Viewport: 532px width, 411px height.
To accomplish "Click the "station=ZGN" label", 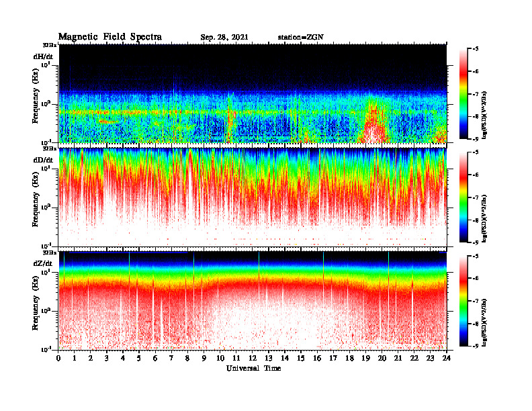I will pos(301,37).
